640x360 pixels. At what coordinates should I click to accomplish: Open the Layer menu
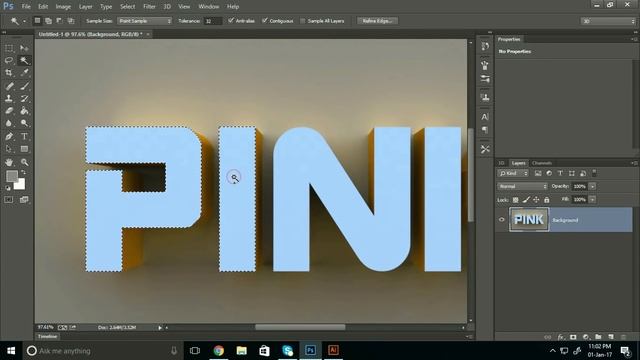point(85,7)
